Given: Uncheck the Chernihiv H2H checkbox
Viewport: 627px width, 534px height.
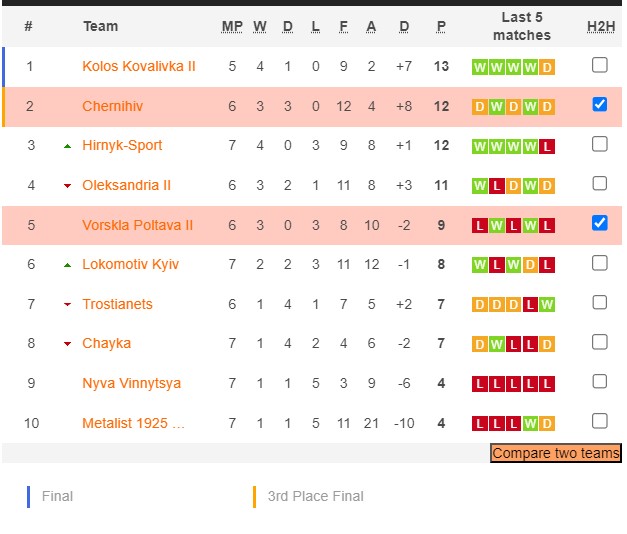Looking at the screenshot, I should tap(600, 104).
